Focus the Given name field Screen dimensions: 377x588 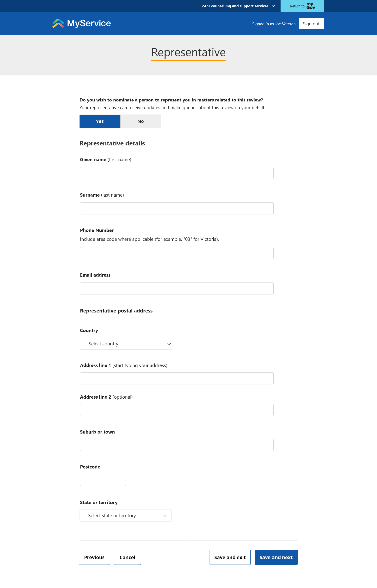point(176,173)
